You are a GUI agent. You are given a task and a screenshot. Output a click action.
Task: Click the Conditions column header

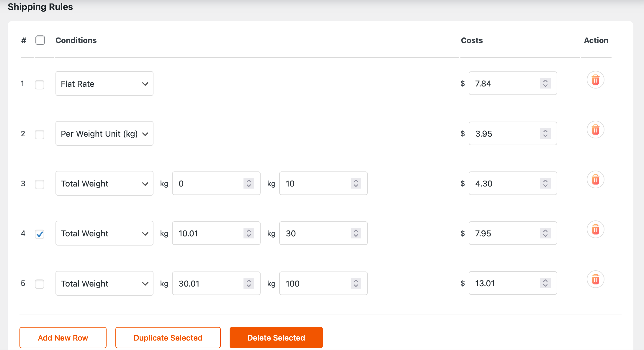[x=76, y=40]
